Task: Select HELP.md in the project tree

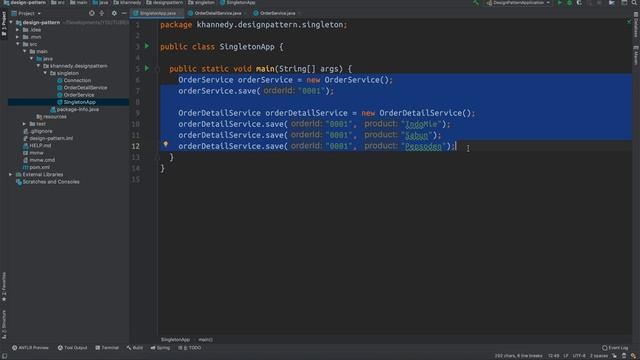Action: (x=40, y=146)
